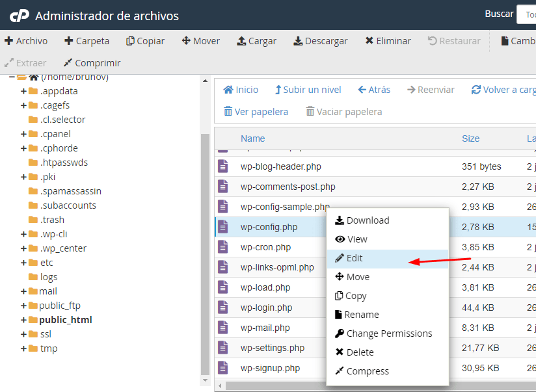Click the wp-login.php file icon
Image resolution: width=536 pixels, height=392 pixels.
pyautogui.click(x=223, y=307)
